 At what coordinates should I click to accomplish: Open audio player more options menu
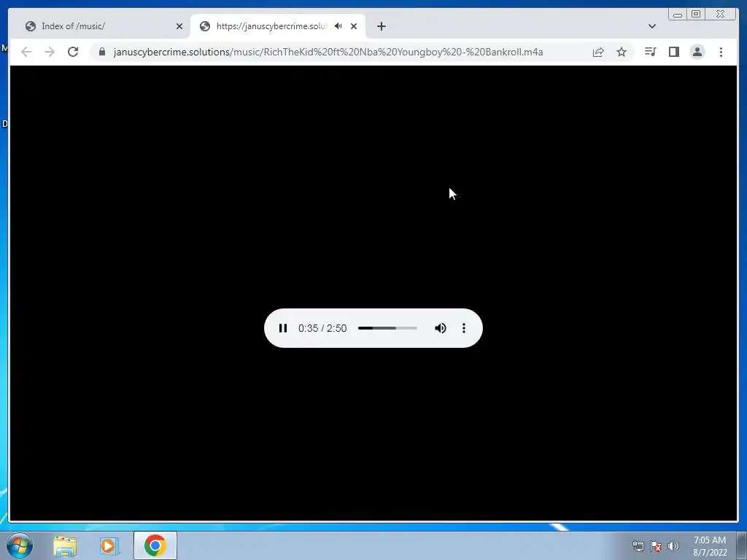[463, 328]
